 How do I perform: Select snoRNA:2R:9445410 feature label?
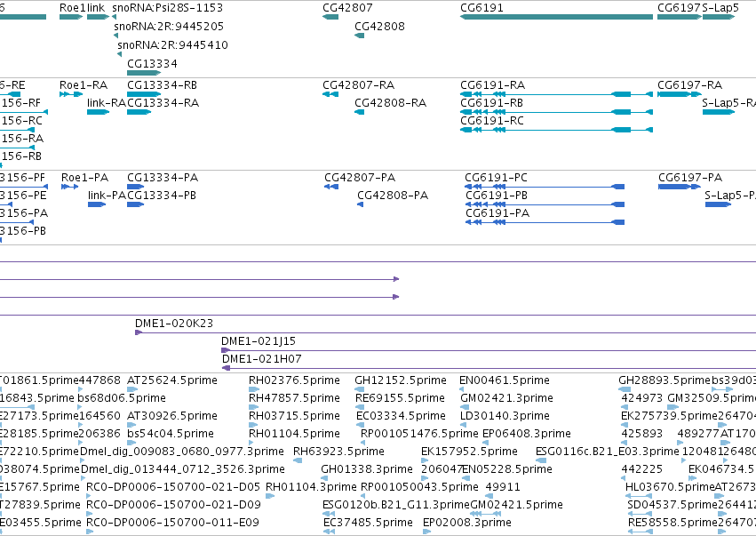pyautogui.click(x=172, y=44)
